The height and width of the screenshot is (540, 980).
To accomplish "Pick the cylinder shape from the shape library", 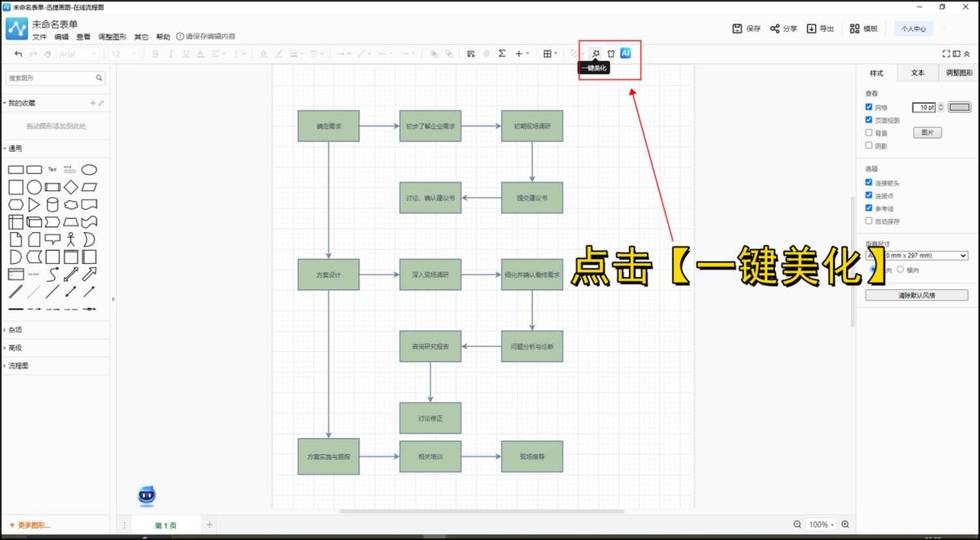I will [52, 204].
